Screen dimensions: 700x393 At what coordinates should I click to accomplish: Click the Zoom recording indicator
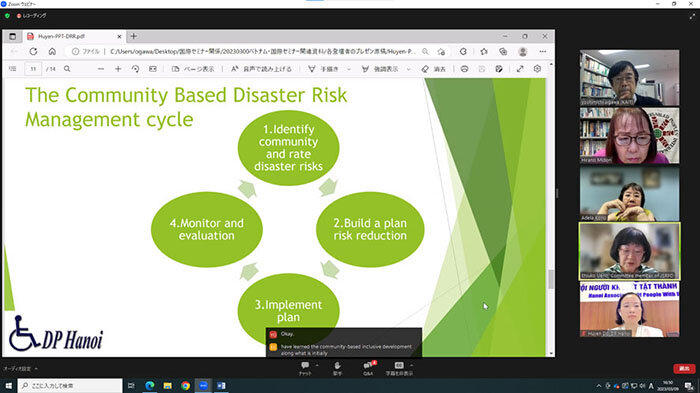click(32, 16)
